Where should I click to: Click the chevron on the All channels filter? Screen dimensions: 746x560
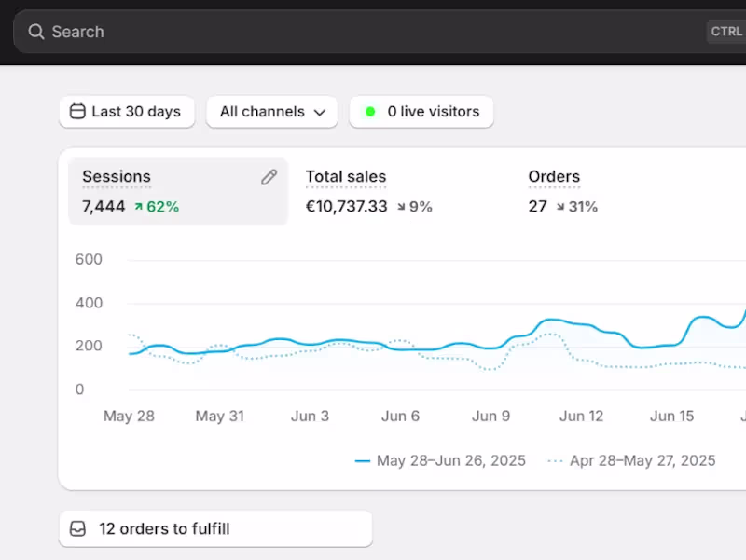coord(321,111)
